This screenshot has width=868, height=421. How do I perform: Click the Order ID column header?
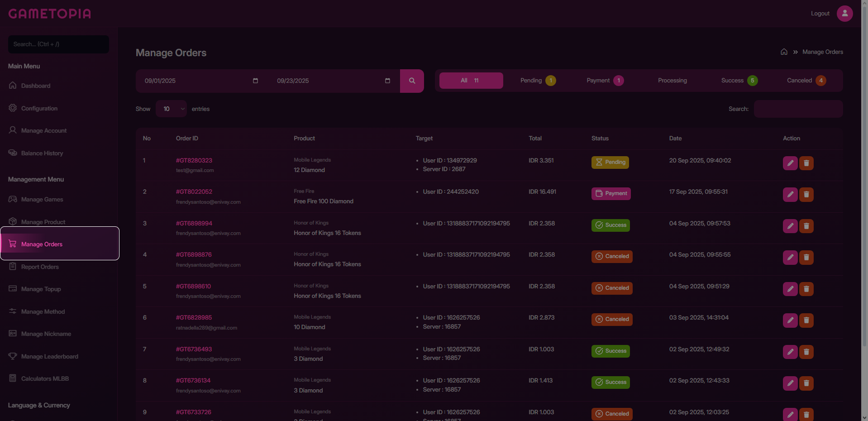(187, 138)
